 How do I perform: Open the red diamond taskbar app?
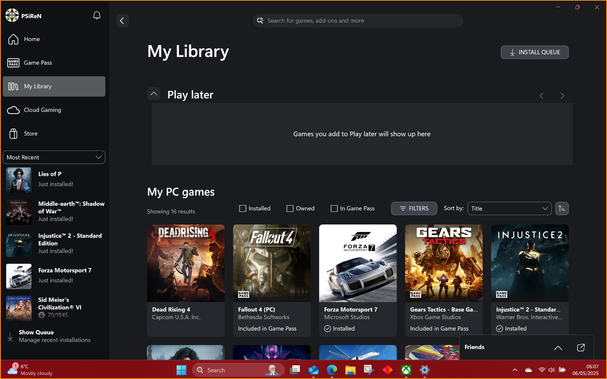point(387,370)
